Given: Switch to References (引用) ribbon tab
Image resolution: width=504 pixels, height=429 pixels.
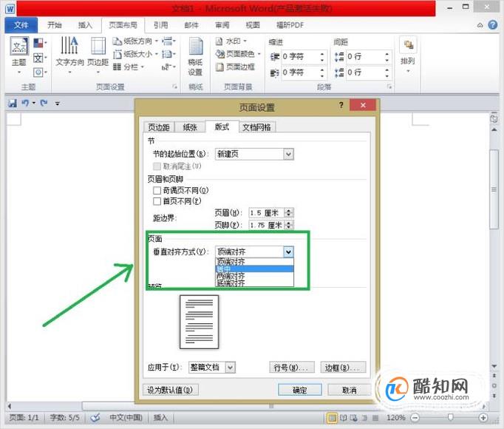Looking at the screenshot, I should pyautogui.click(x=160, y=25).
